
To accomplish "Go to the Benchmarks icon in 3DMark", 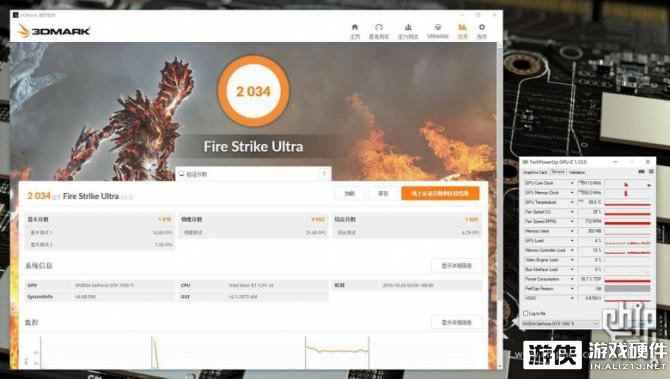I will click(x=379, y=32).
